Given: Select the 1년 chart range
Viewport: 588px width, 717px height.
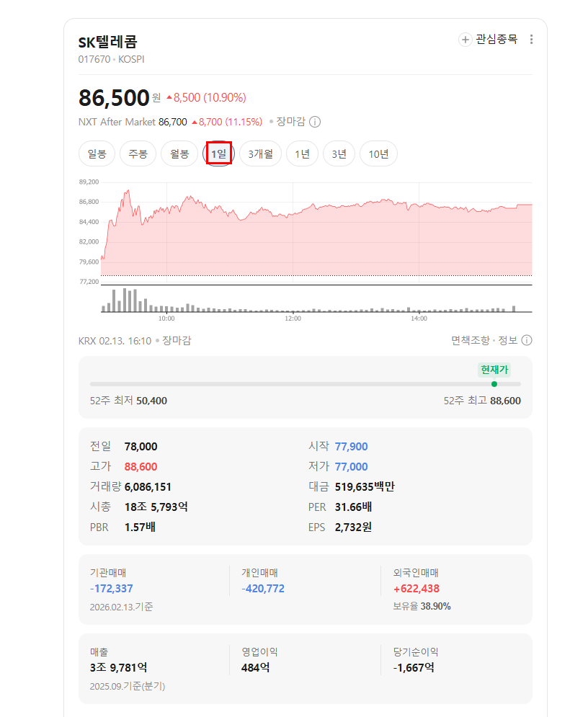Looking at the screenshot, I should click(x=302, y=153).
